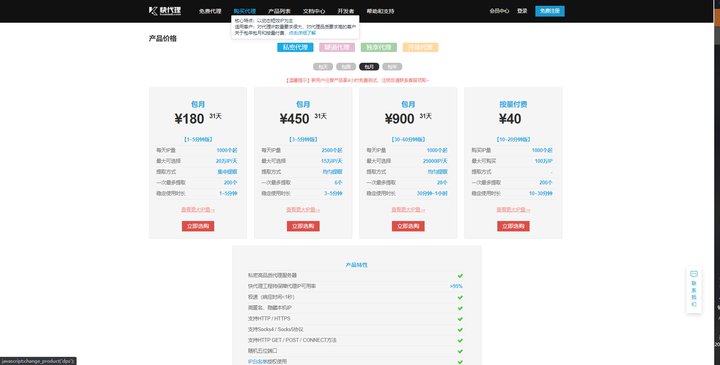Choose the 包天 billing period pill

click(323, 67)
